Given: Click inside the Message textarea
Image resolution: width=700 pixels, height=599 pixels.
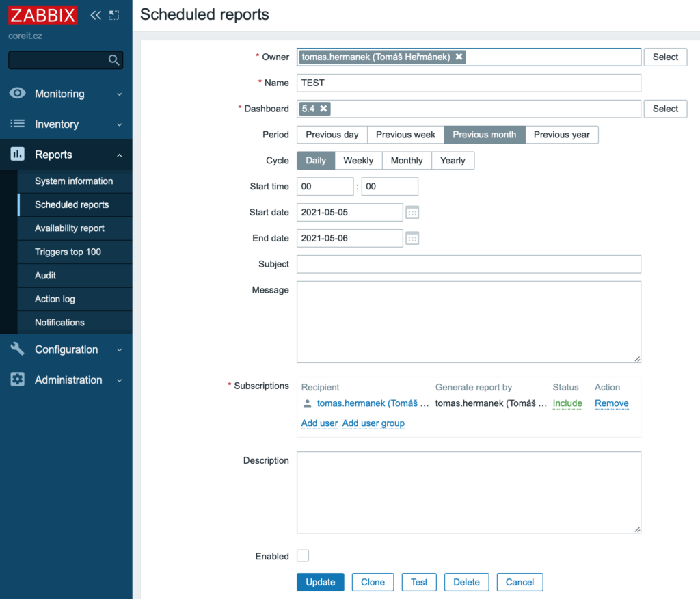Looking at the screenshot, I should click(469, 321).
